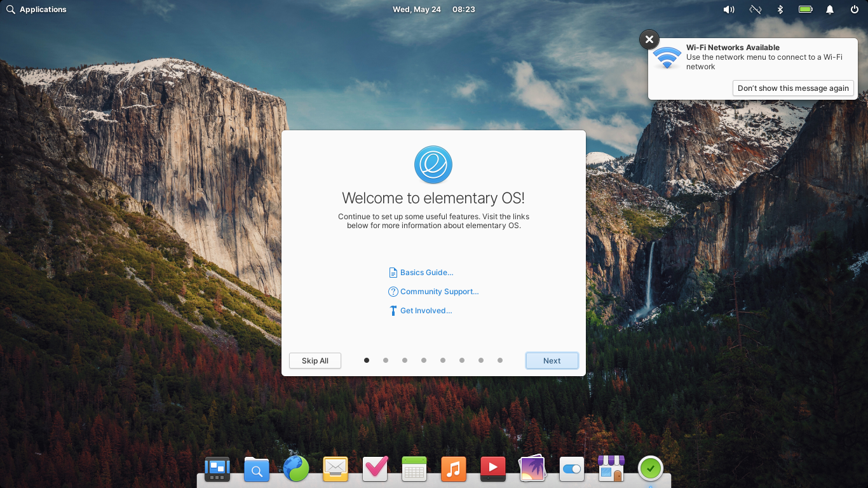Click the elementary OS logo in the welcome dialog
The width and height of the screenshot is (868, 488).
tap(433, 165)
